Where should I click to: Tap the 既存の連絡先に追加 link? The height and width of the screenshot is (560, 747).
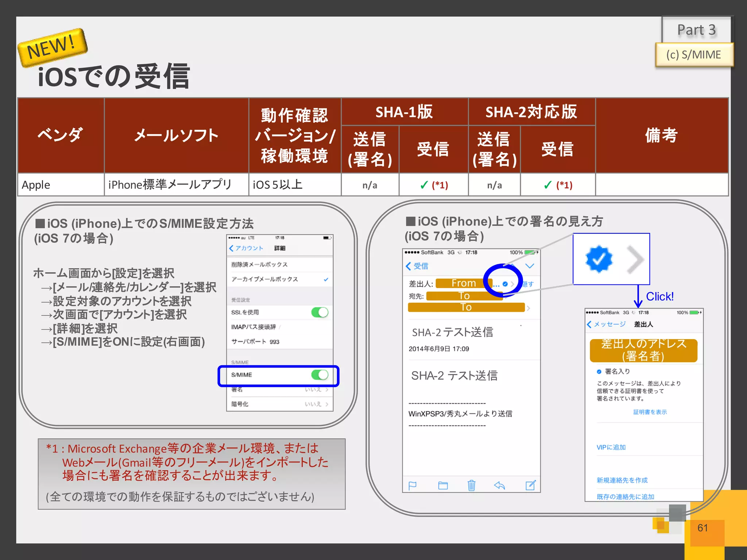[x=625, y=497]
